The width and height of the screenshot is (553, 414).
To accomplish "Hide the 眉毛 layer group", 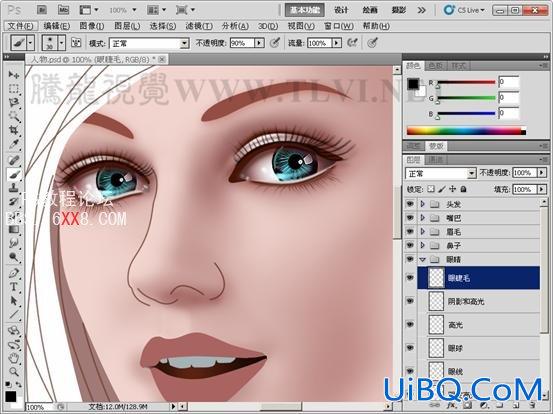I will (x=410, y=232).
